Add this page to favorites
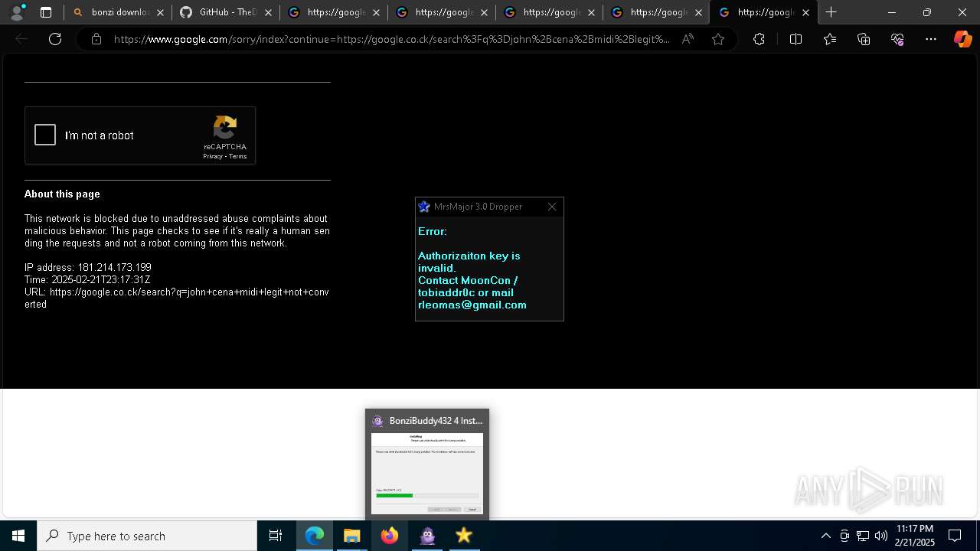The width and height of the screenshot is (980, 551). 718,39
